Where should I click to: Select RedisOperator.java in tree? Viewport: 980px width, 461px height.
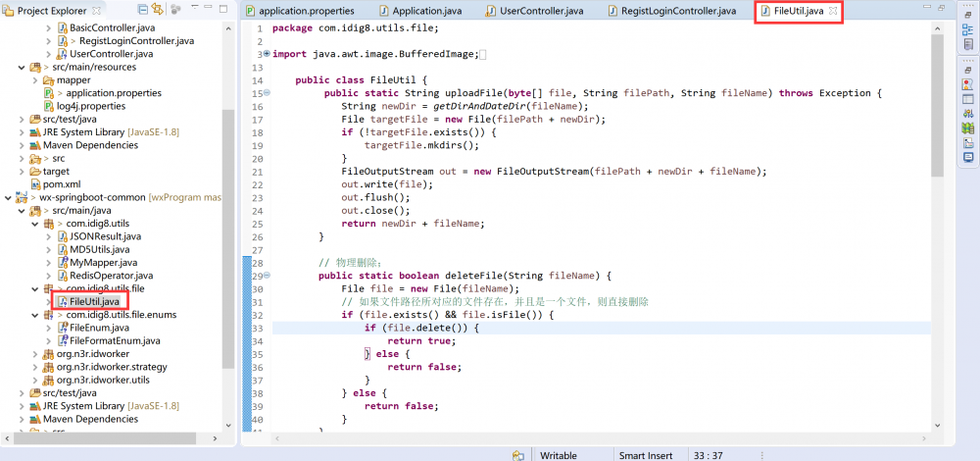click(111, 276)
